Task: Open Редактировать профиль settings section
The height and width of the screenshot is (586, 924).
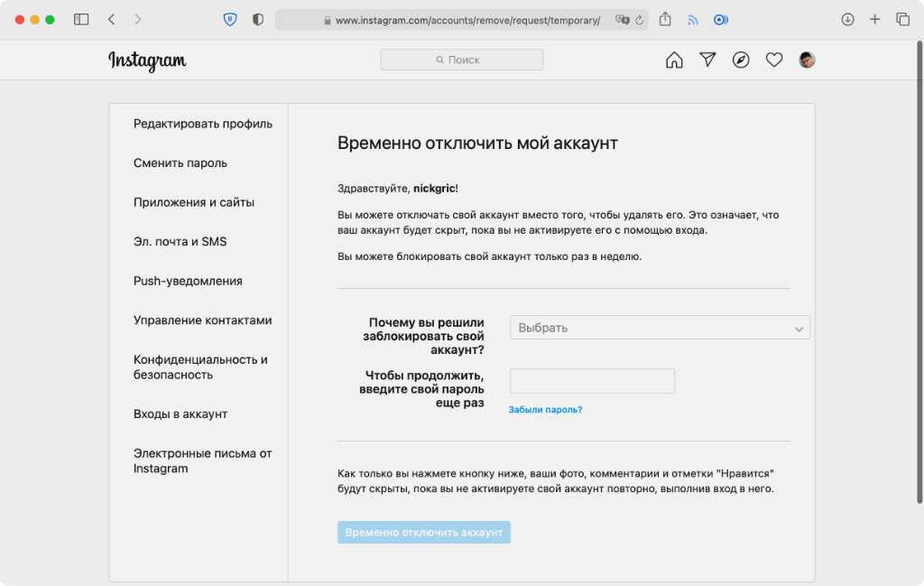Action: 203,124
